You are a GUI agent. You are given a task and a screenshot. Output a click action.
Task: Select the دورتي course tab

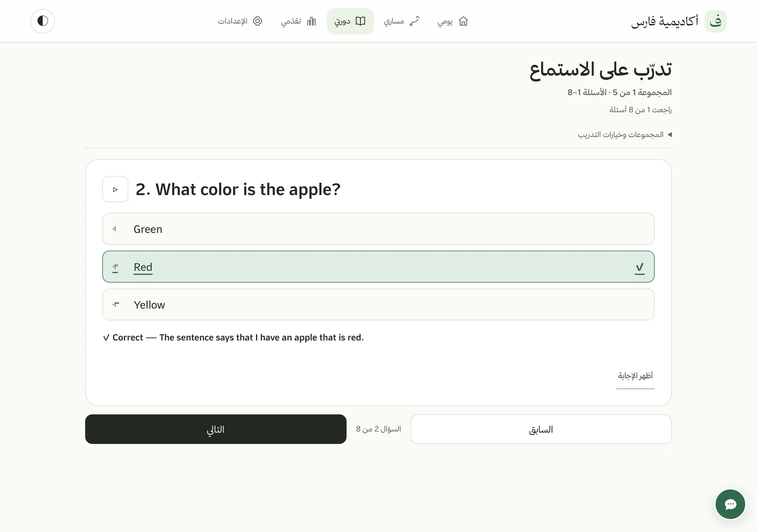coord(350,21)
